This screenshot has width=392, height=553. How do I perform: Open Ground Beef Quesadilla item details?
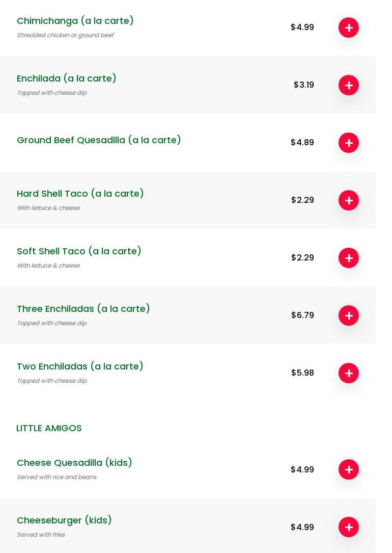pos(99,140)
